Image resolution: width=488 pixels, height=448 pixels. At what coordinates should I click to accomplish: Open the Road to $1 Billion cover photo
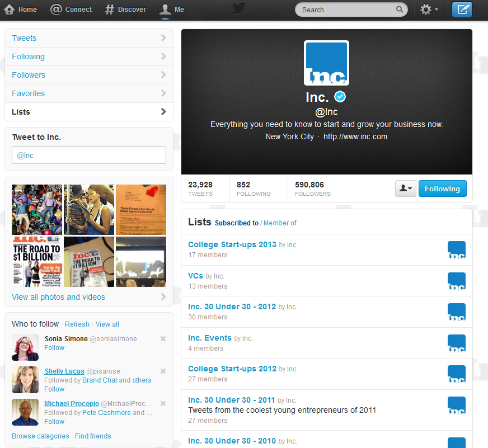37,262
